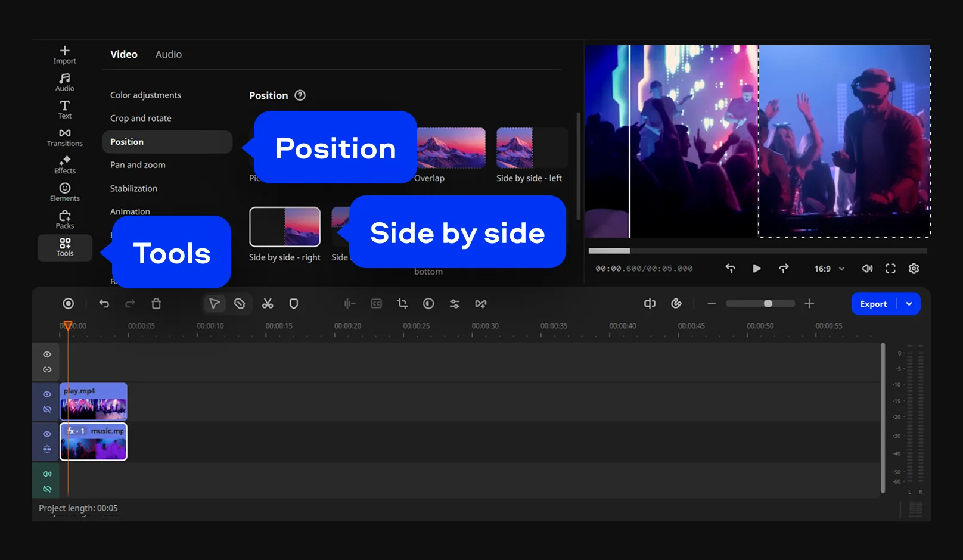
Task: Toggle visibility of the music.mp4 track
Action: click(47, 434)
